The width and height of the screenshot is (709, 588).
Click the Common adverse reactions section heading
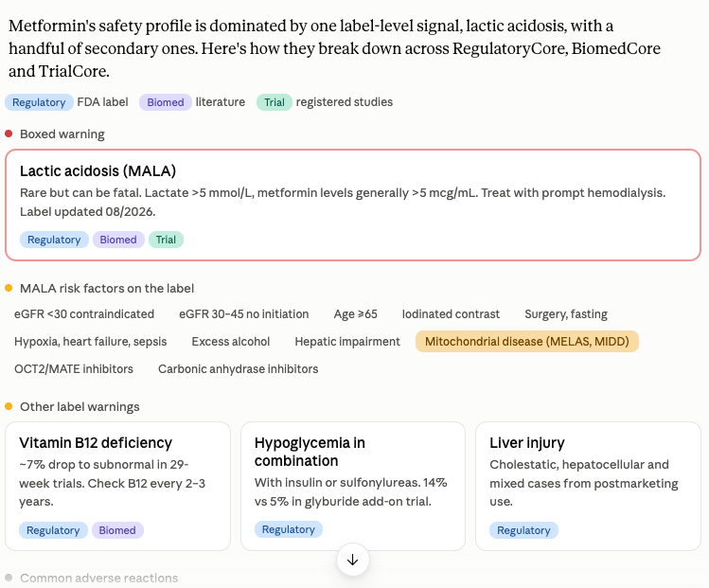(99, 578)
